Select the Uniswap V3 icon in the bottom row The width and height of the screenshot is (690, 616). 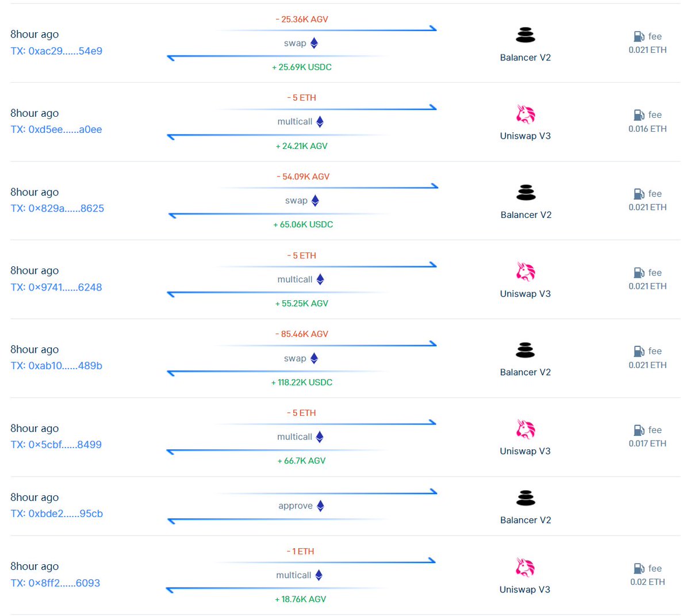pyautogui.click(x=525, y=567)
